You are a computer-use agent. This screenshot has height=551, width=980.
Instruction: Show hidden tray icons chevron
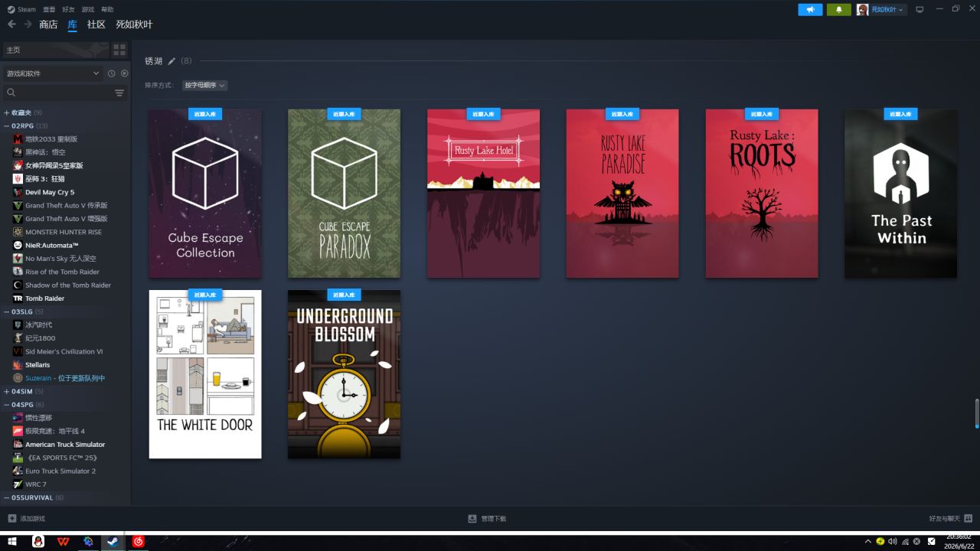(x=867, y=542)
